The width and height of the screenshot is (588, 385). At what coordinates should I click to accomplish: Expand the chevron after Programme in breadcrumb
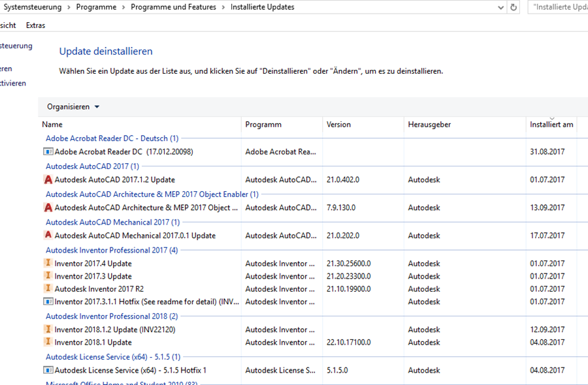coord(123,7)
